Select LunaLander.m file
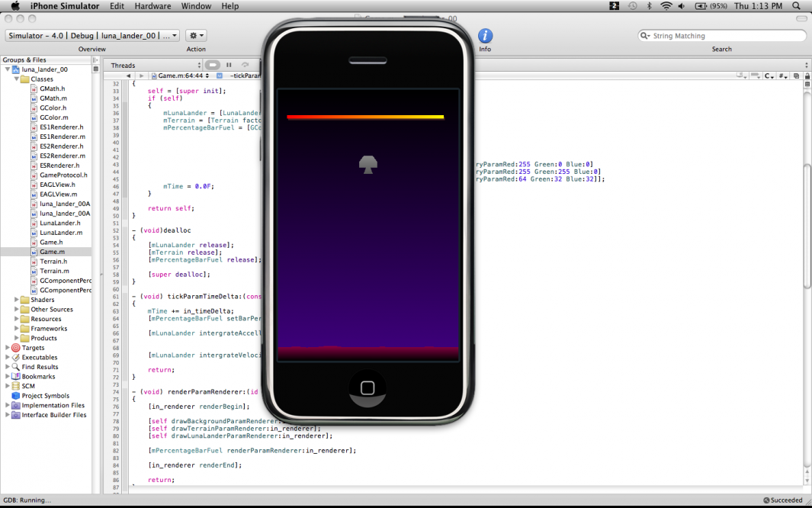 tap(60, 233)
